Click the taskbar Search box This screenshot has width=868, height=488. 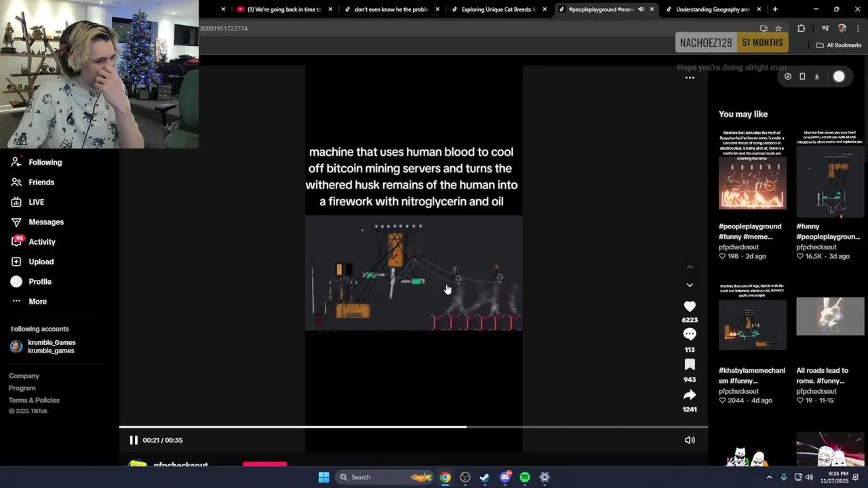pyautogui.click(x=384, y=477)
